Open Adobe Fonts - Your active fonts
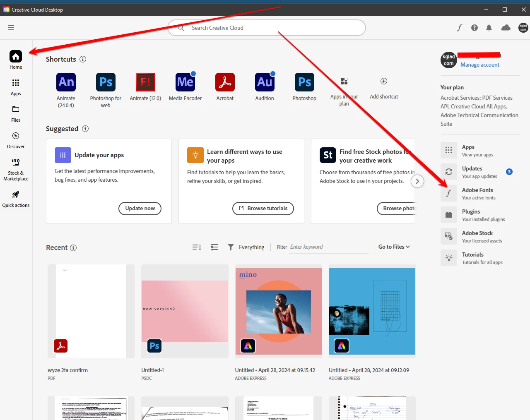The image size is (530, 420). pyautogui.click(x=480, y=193)
